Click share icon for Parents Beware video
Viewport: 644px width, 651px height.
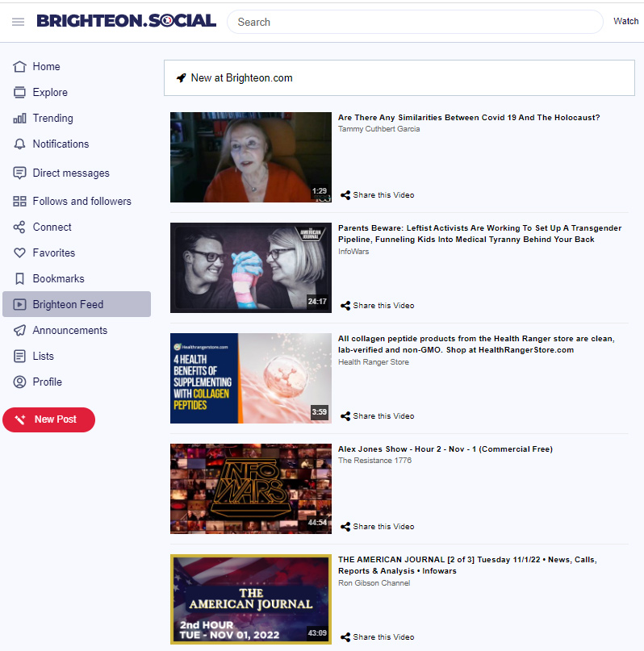tap(345, 306)
